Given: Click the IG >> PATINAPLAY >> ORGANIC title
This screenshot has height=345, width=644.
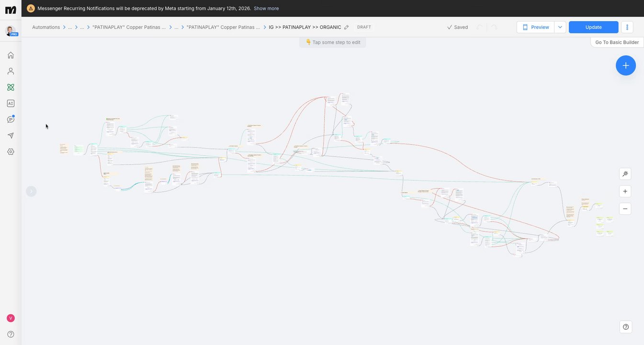Looking at the screenshot, I should (x=305, y=27).
